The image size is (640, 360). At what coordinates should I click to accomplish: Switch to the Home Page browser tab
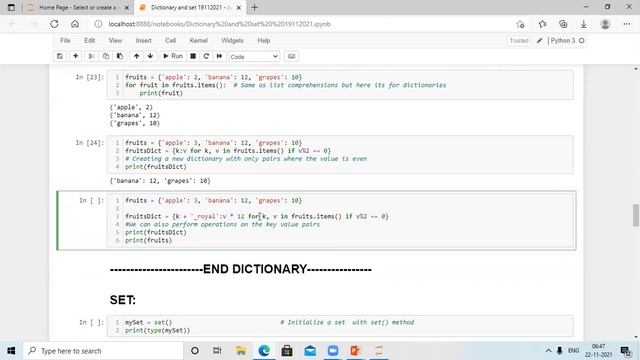click(77, 7)
